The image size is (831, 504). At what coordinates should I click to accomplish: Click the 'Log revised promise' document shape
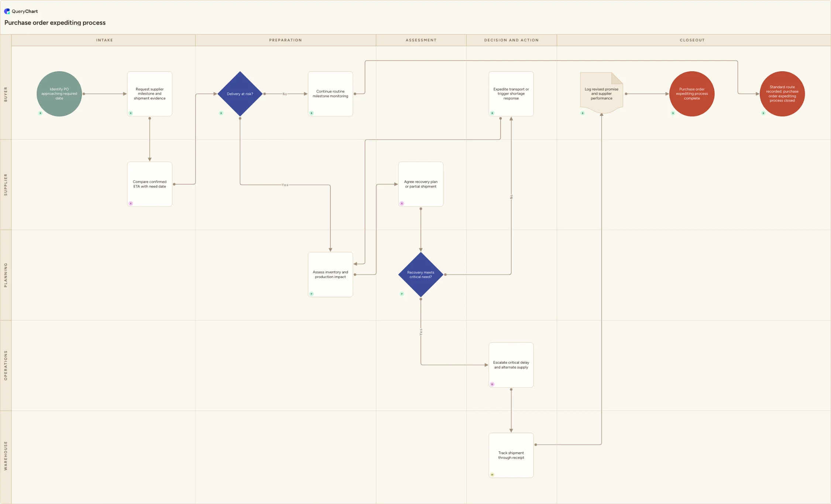point(602,93)
